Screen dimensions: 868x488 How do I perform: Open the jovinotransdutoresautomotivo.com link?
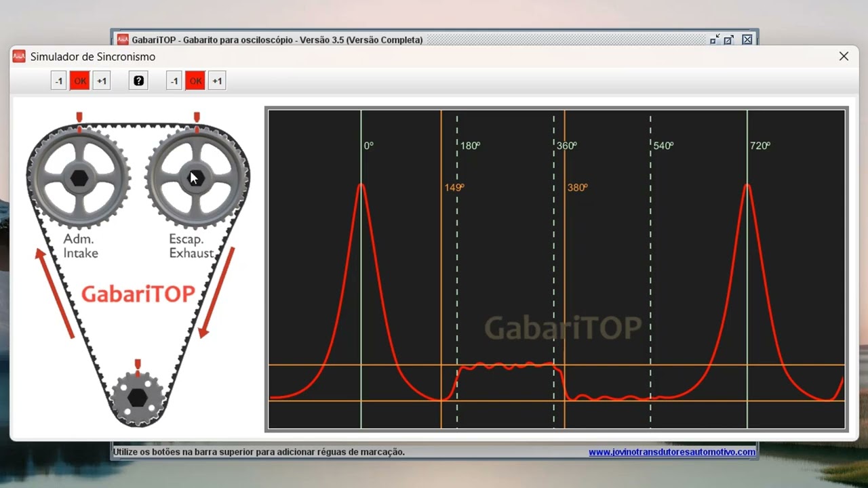(672, 452)
